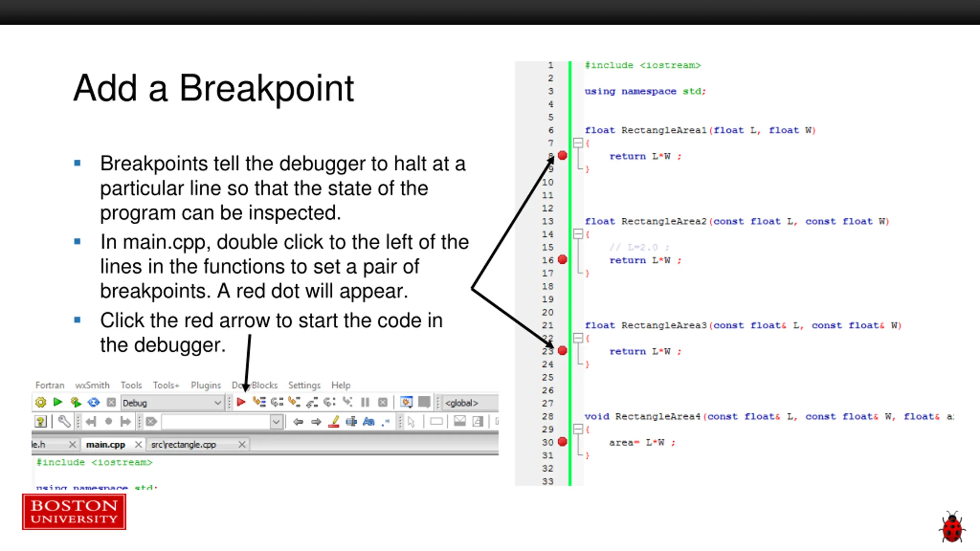The height and width of the screenshot is (551, 980).
Task: Click the search next right arrow
Action: pyautogui.click(x=316, y=422)
